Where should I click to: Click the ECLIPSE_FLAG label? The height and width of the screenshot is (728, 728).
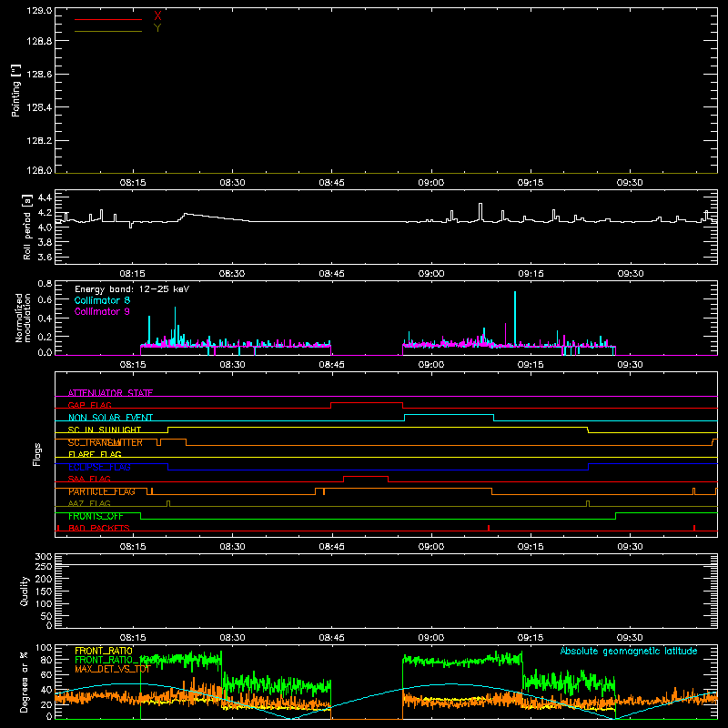point(99,467)
